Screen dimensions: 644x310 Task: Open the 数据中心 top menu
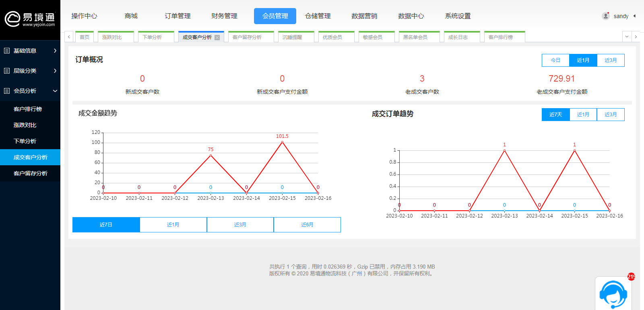[411, 16]
